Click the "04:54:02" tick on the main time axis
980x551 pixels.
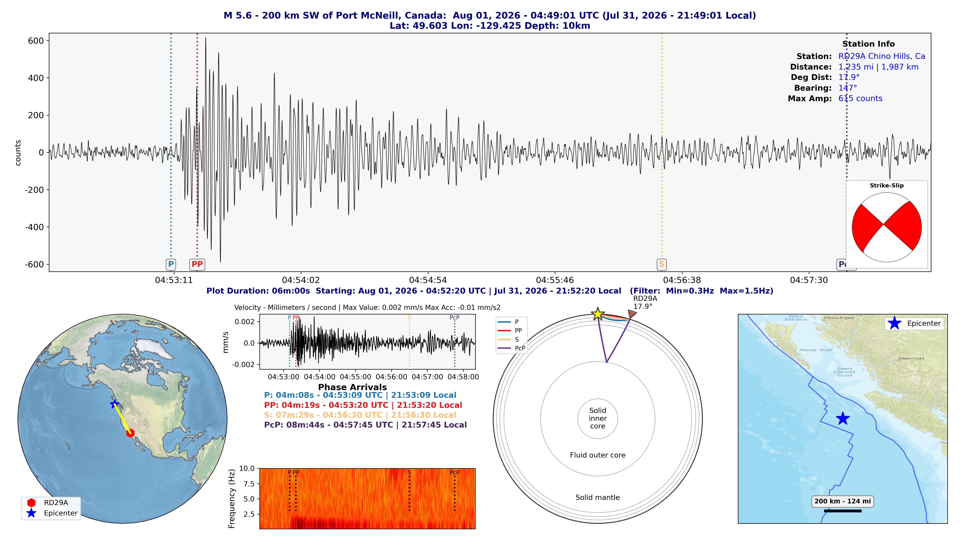pos(301,280)
